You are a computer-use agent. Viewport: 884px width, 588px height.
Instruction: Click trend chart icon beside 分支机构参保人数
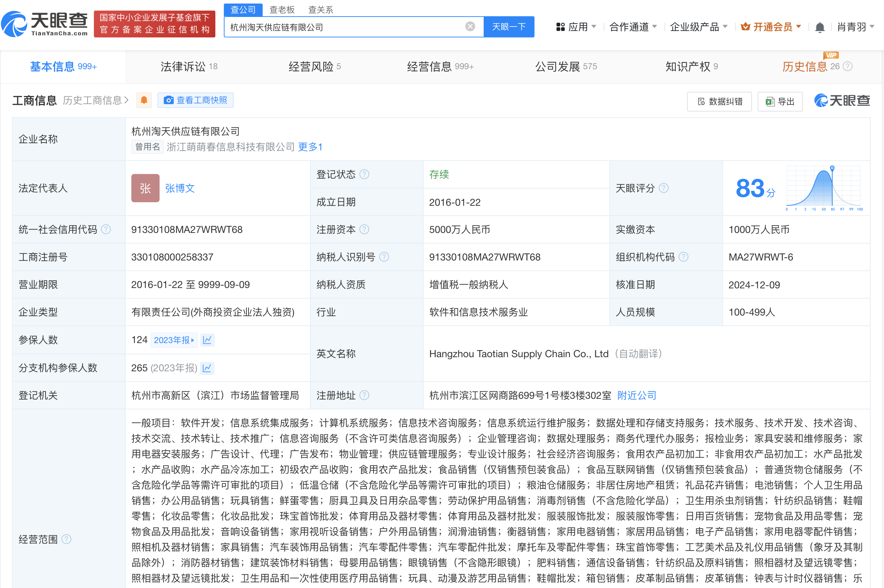(207, 368)
